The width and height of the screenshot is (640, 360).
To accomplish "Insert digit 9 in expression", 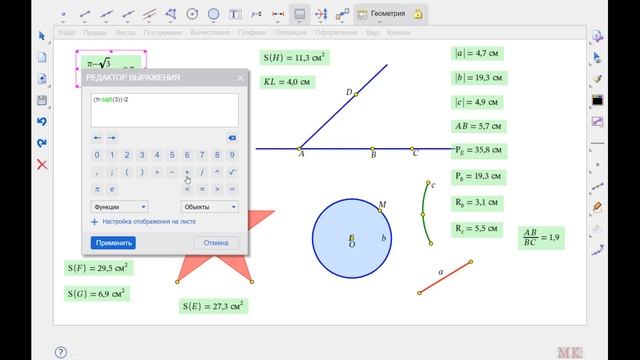I will (232, 155).
